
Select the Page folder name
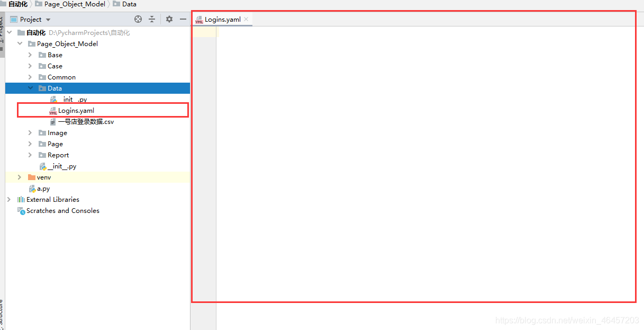pos(55,144)
